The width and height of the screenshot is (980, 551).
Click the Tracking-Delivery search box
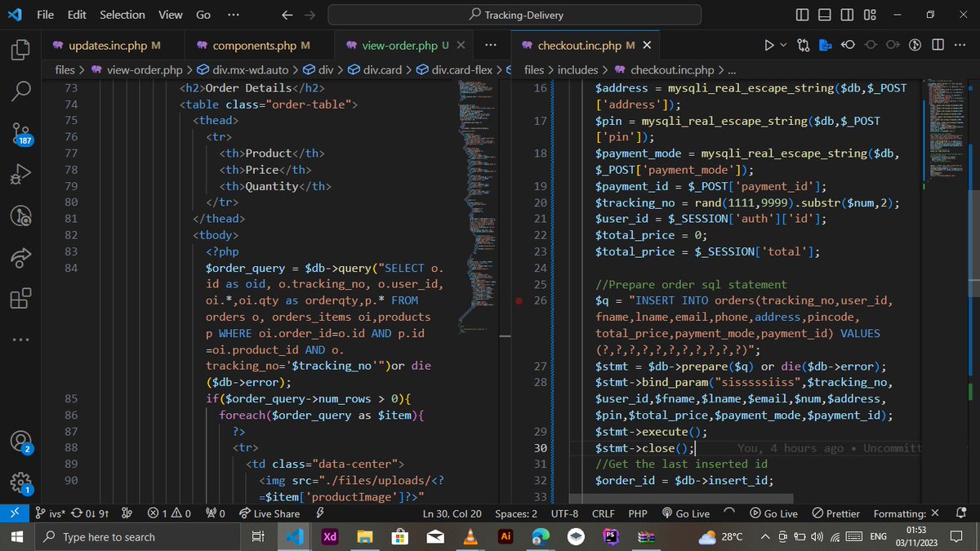pos(514,14)
